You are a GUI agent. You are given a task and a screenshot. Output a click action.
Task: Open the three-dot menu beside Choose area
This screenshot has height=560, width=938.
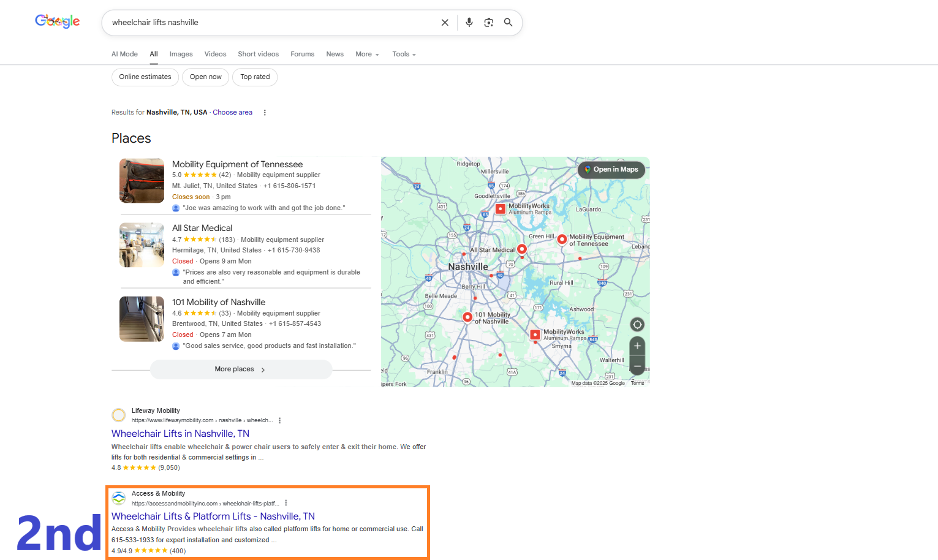pos(265,113)
